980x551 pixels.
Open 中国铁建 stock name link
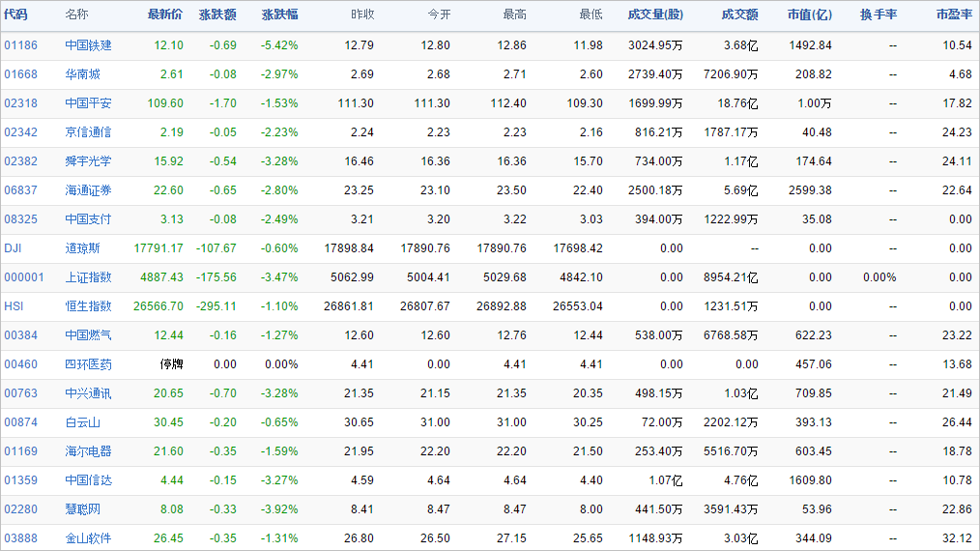pyautogui.click(x=88, y=45)
